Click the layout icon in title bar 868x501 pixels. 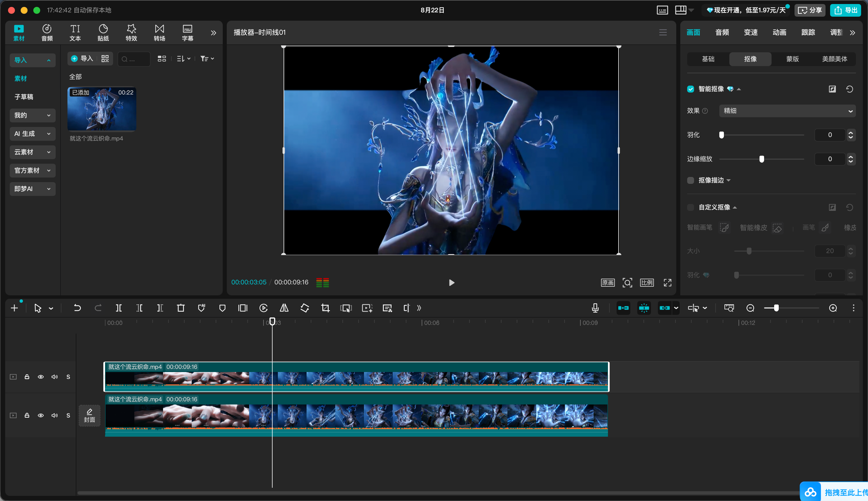tap(681, 10)
